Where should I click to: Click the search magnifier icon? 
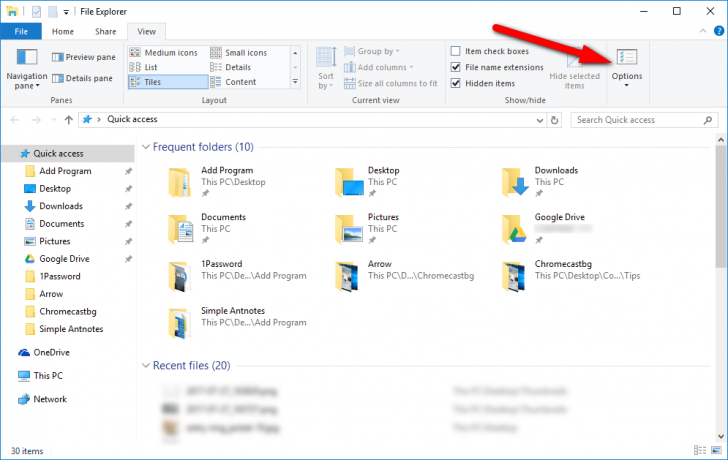click(708, 120)
